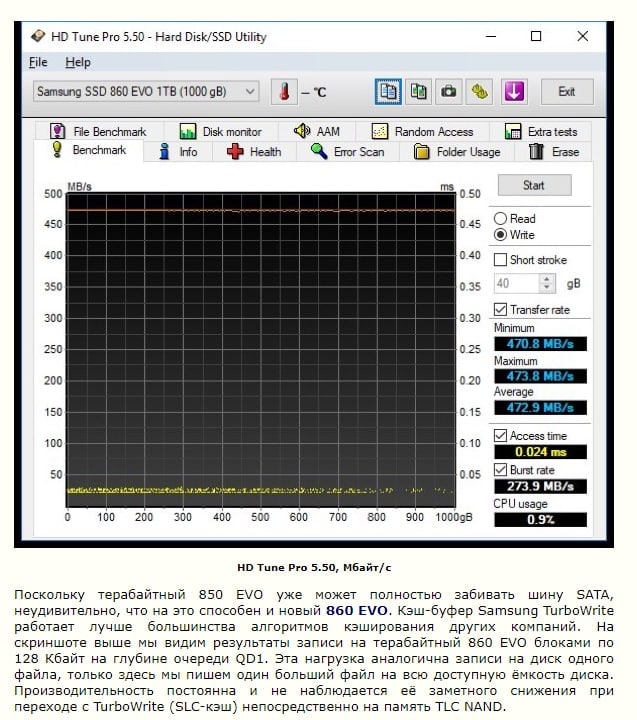The height and width of the screenshot is (720, 637).
Task: Click the File Benchmark tab icon
Action: pyautogui.click(x=57, y=131)
